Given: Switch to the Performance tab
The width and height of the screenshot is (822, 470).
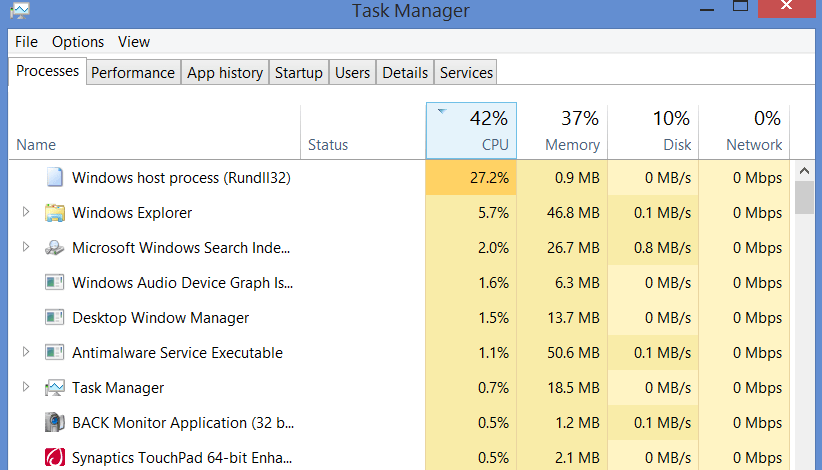Looking at the screenshot, I should tap(133, 73).
